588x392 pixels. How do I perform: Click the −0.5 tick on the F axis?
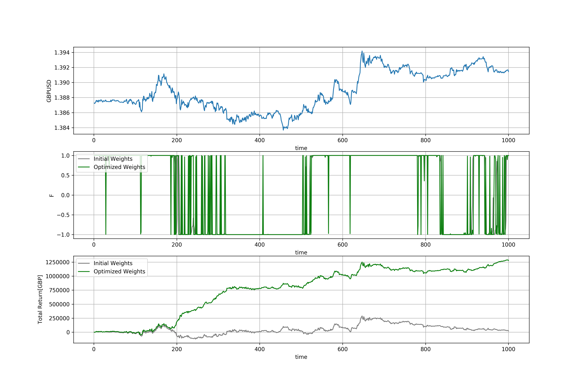[x=63, y=215]
